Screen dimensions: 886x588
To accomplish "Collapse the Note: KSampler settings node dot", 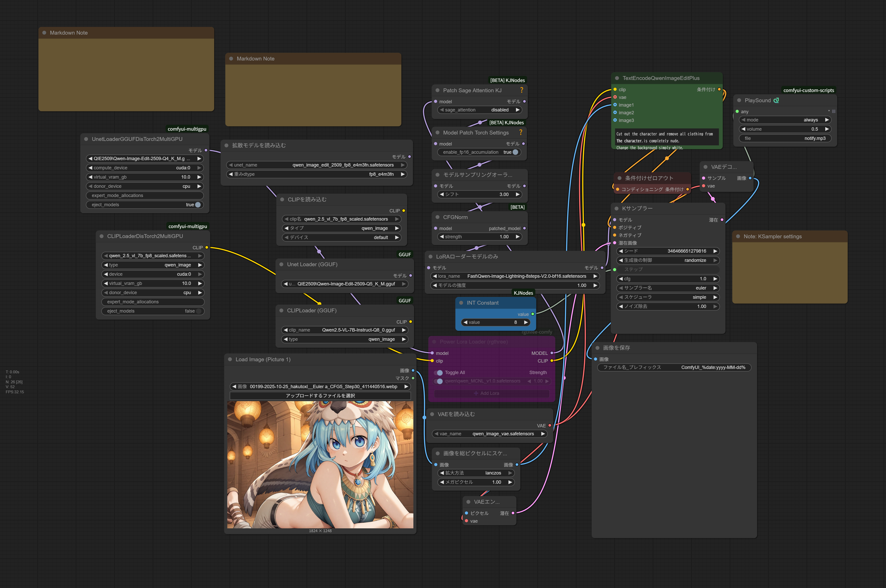I will pos(738,236).
